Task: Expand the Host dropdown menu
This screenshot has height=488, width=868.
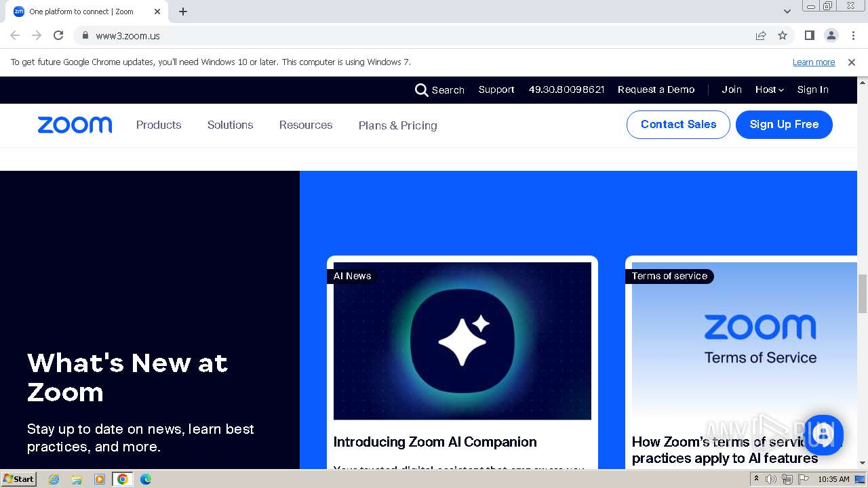Action: 770,89
